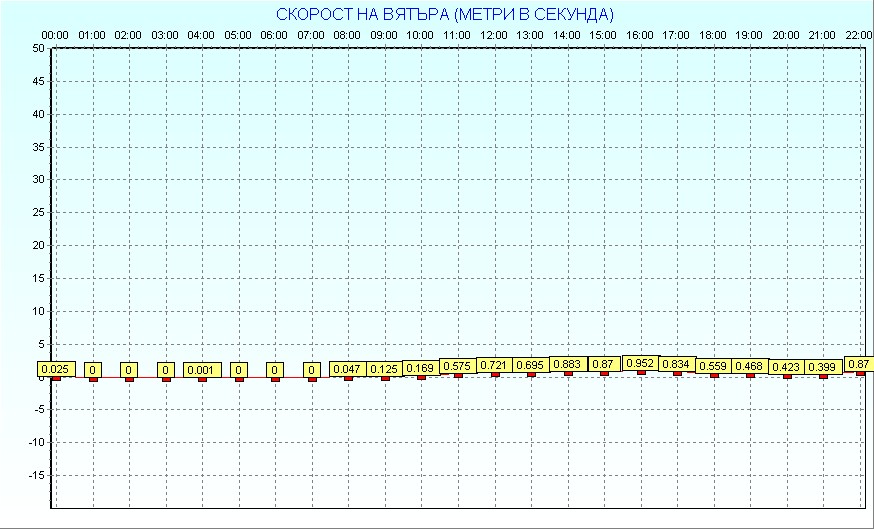874x529 pixels.
Task: Select the 0.423 value label
Action: [x=787, y=367]
